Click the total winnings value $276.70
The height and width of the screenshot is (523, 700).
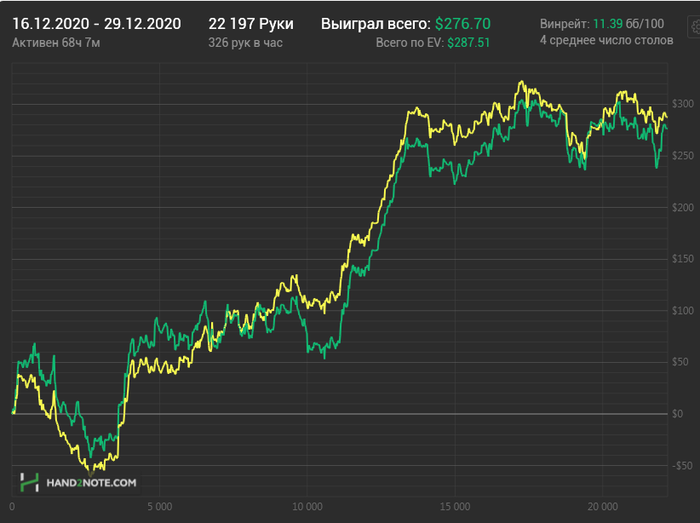click(x=463, y=24)
